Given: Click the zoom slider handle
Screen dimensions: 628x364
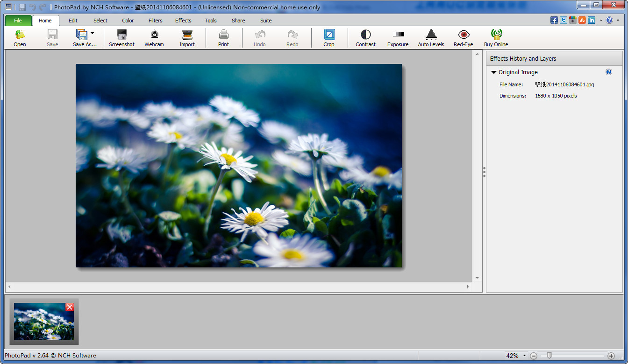Looking at the screenshot, I should click(549, 356).
